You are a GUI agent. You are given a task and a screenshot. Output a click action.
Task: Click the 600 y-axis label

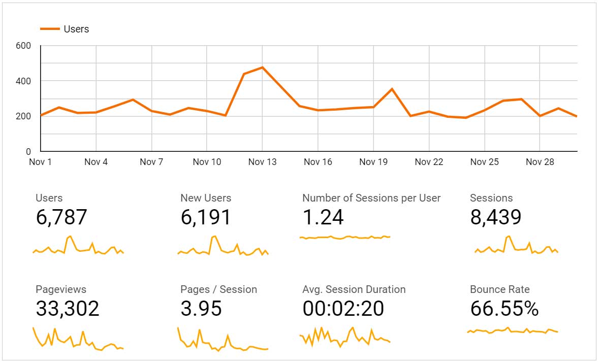pos(23,46)
